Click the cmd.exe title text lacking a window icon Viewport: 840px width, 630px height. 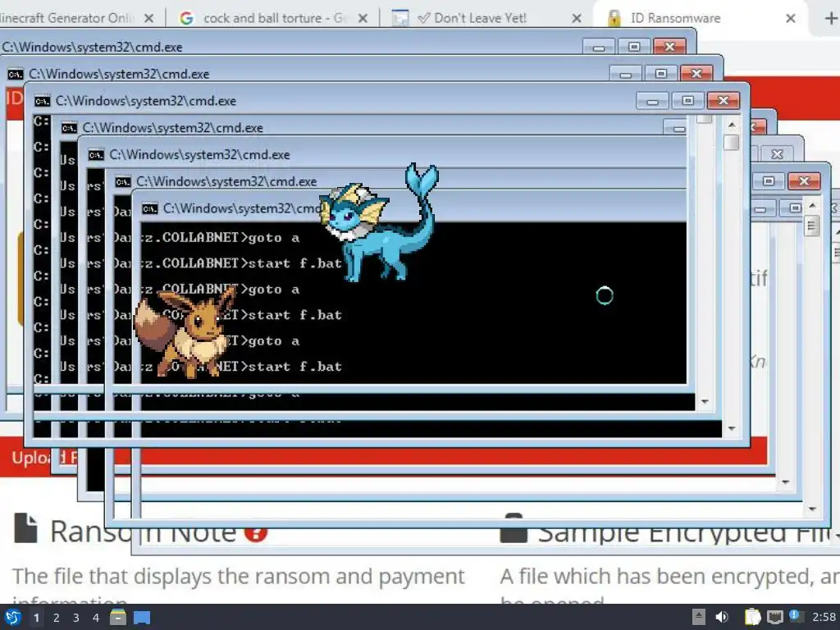point(92,47)
